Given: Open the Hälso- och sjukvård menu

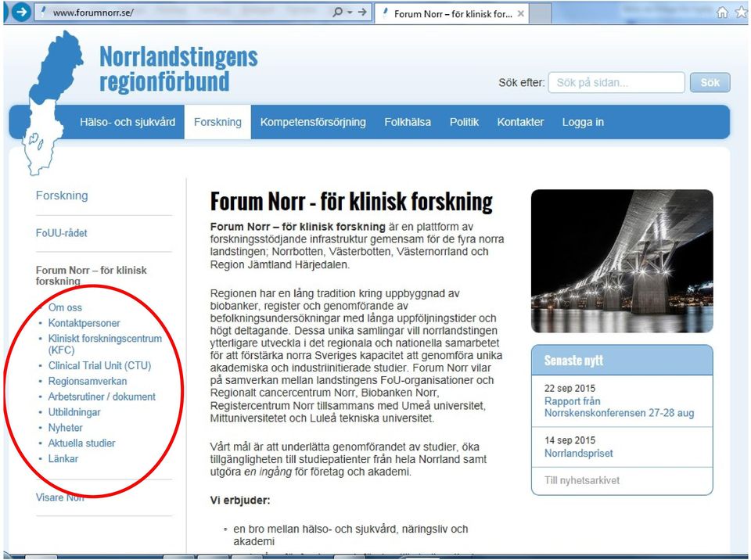Looking at the screenshot, I should [x=128, y=122].
